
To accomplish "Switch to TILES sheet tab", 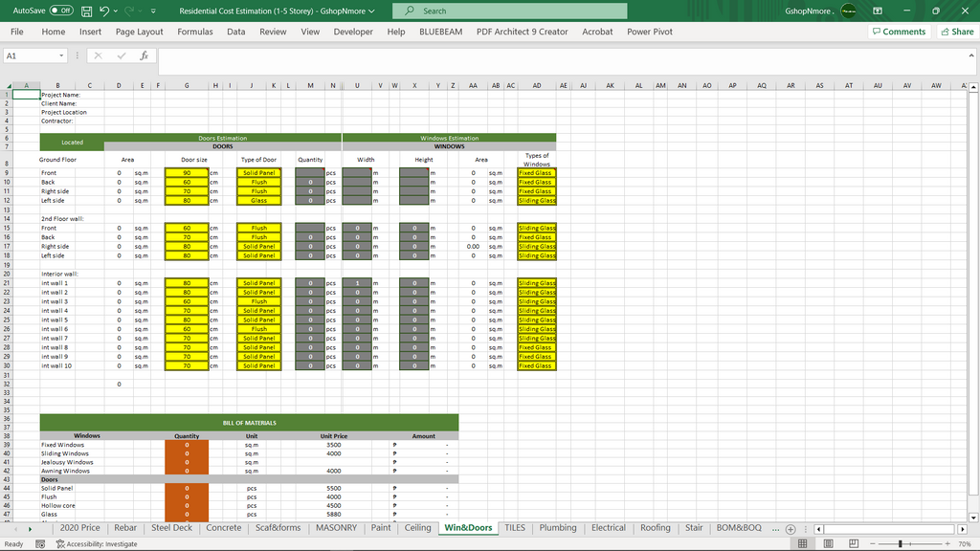I will (x=515, y=528).
